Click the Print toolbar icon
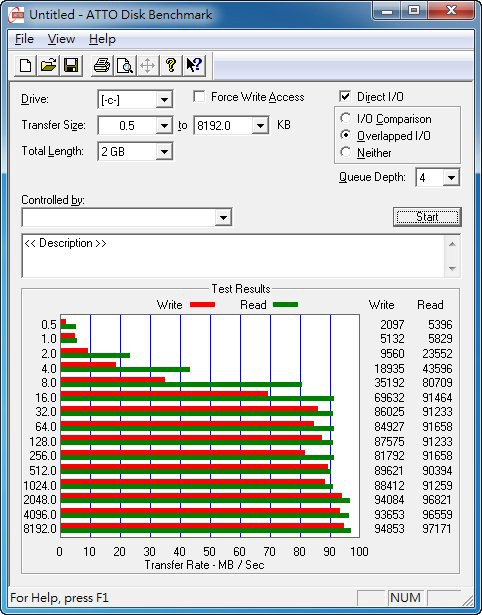This screenshot has width=482, height=615. 102,65
